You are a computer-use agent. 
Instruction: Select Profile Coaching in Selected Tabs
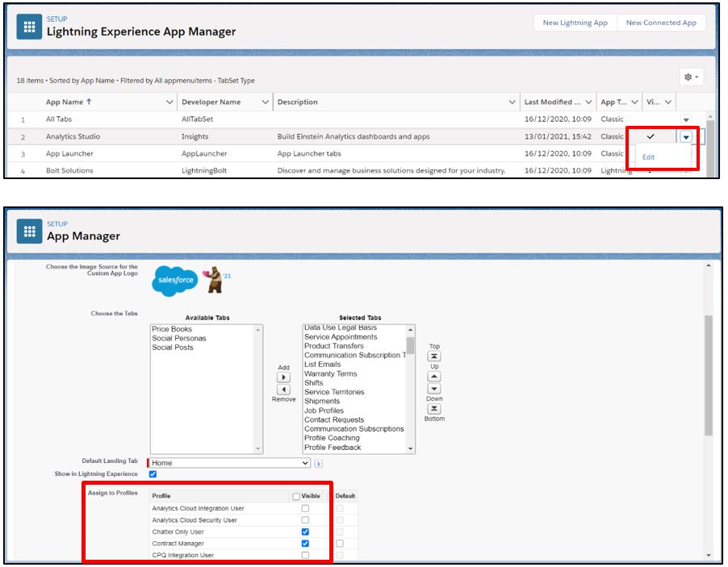coord(332,438)
